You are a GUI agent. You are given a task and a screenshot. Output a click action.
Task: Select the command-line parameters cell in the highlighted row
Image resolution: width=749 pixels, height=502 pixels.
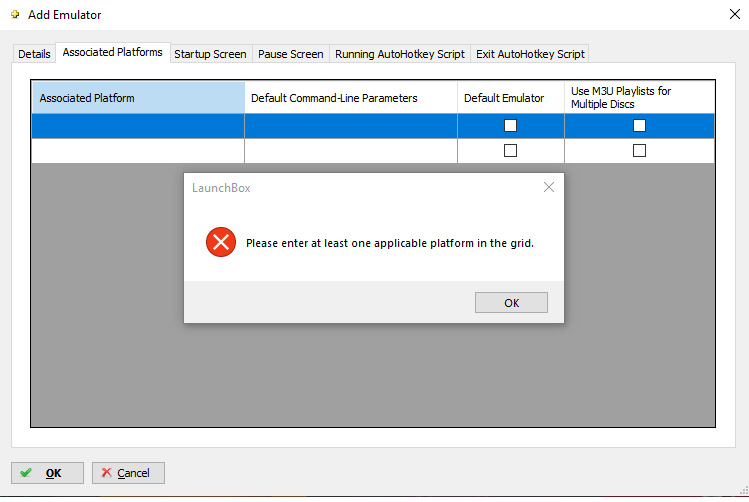pyautogui.click(x=351, y=126)
